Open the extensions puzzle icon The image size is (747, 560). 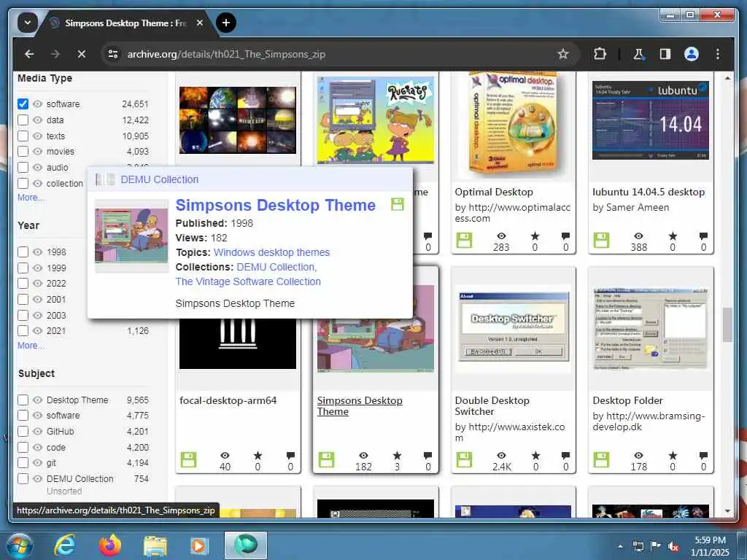point(600,54)
